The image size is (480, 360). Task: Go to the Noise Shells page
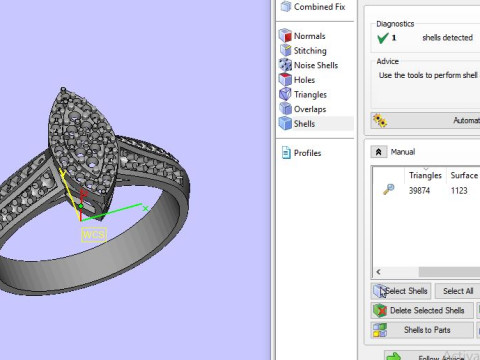308,65
